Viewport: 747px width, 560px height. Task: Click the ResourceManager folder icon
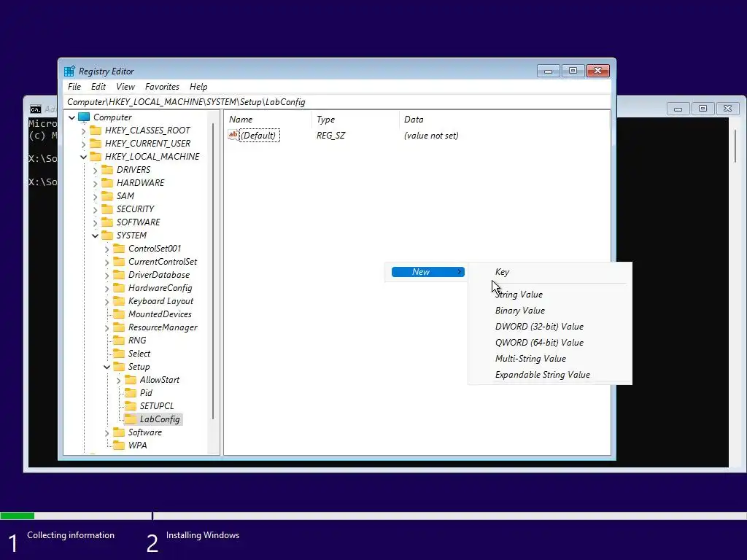coord(119,327)
